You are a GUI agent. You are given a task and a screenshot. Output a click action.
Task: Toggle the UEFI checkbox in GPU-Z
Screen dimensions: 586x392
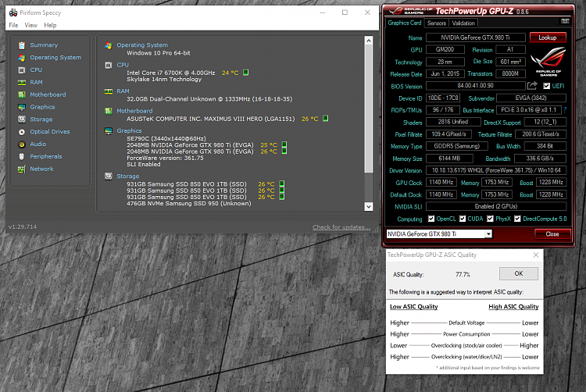[546, 86]
